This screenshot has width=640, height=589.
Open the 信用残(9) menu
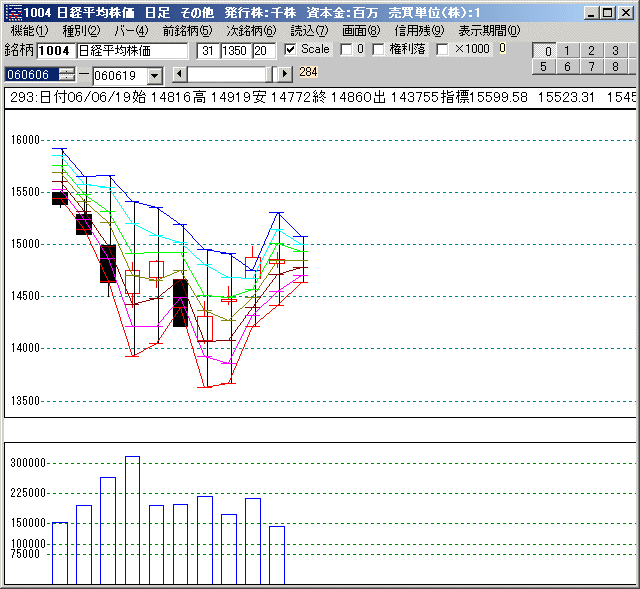coord(419,31)
